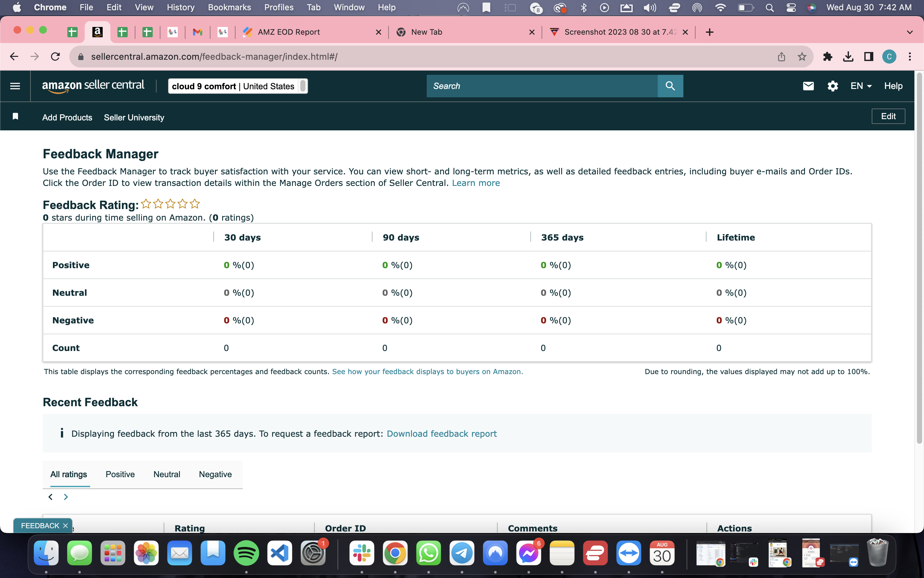924x578 pixels.
Task: Click the Wi-Fi status icon
Action: [720, 7]
